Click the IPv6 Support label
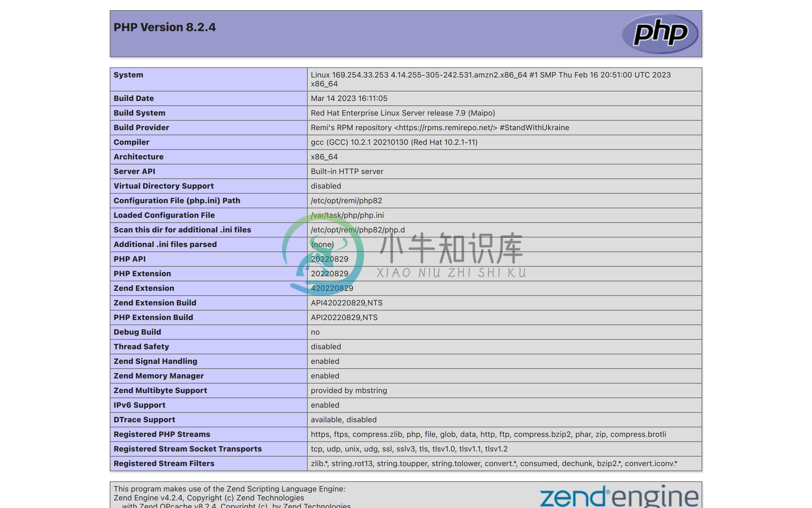 [x=139, y=405]
